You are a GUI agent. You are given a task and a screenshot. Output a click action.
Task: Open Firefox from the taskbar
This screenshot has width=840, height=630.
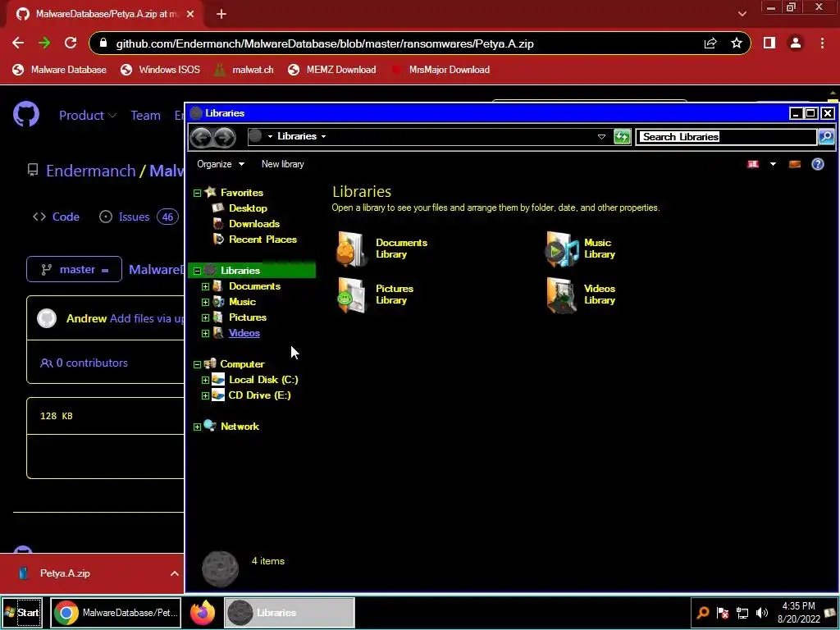pyautogui.click(x=203, y=612)
